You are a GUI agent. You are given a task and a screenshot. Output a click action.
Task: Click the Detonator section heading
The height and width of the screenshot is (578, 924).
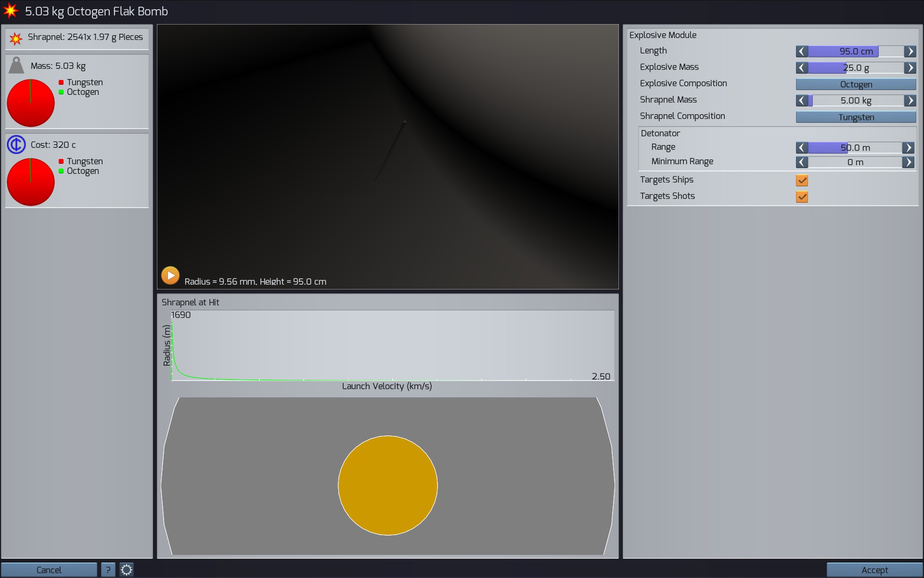pyautogui.click(x=660, y=133)
